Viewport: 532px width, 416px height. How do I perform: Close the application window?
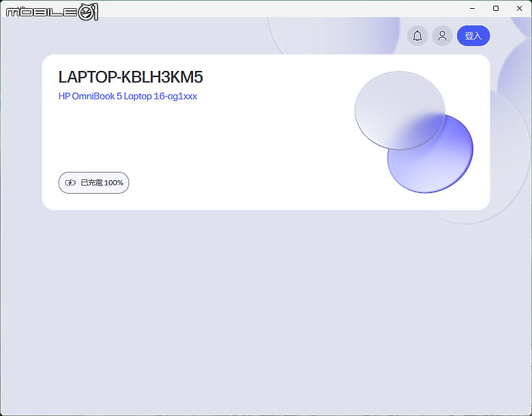pos(520,8)
